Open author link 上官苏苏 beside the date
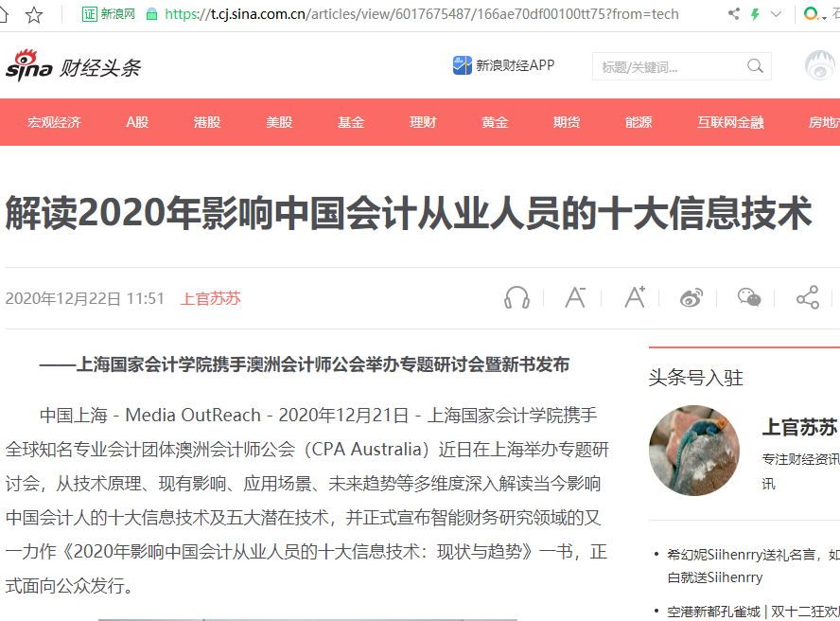The height and width of the screenshot is (621, 840). tap(211, 298)
